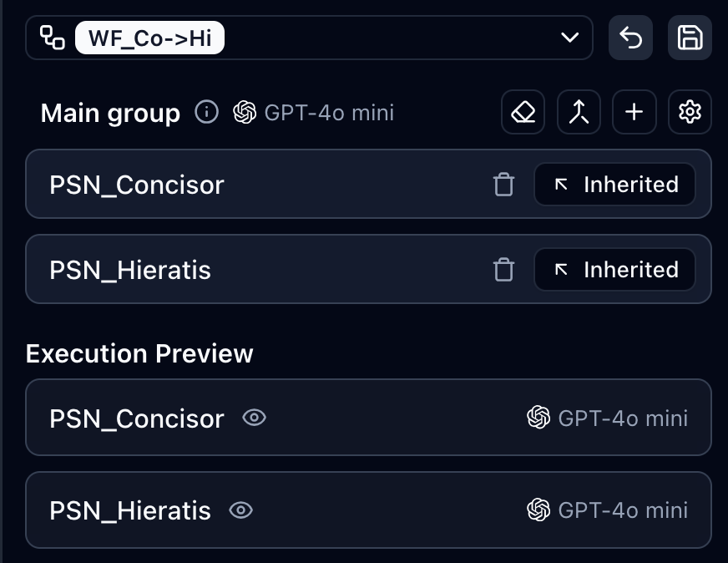This screenshot has height=563, width=728.
Task: Add an item with the plus icon
Action: click(x=634, y=112)
